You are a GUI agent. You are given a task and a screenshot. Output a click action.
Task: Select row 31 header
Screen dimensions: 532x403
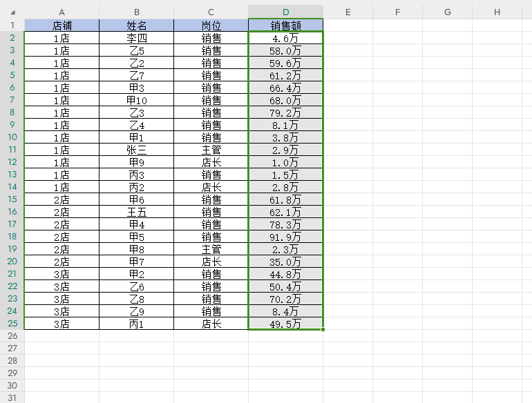[12, 397]
